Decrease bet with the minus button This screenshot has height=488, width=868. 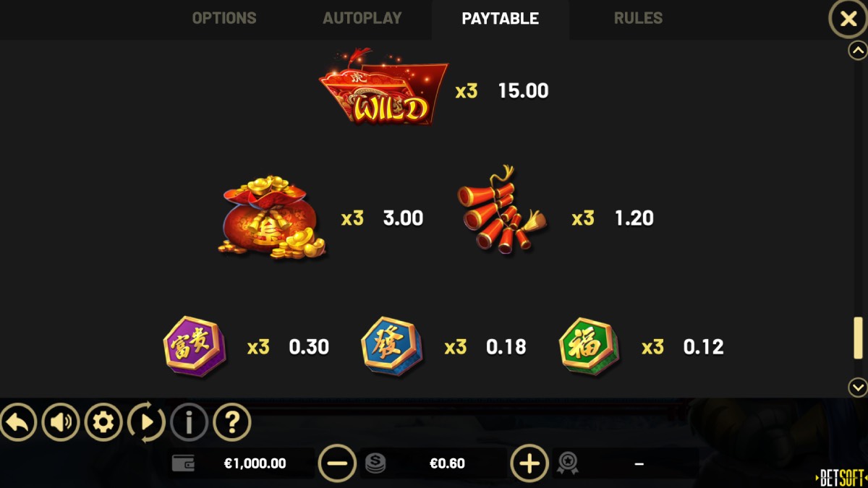(x=337, y=463)
